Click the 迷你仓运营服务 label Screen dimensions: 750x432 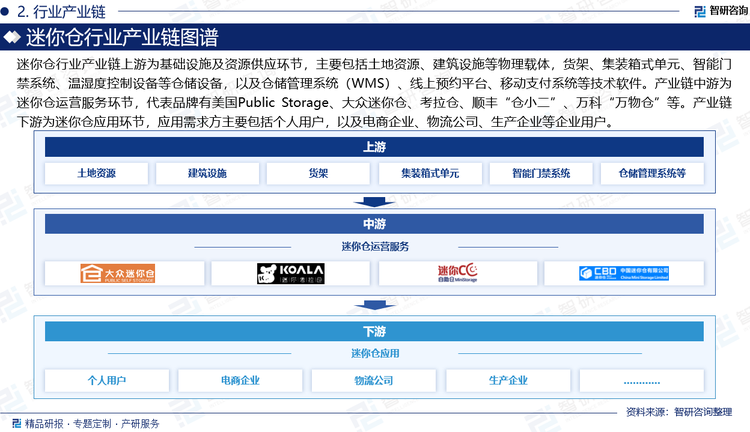(375, 246)
